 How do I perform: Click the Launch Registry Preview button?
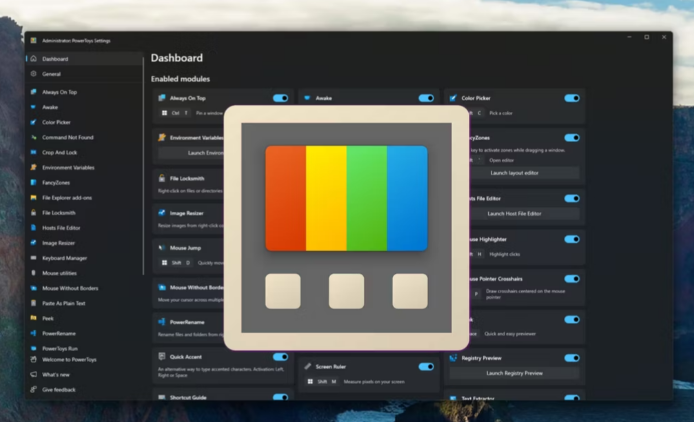click(514, 373)
